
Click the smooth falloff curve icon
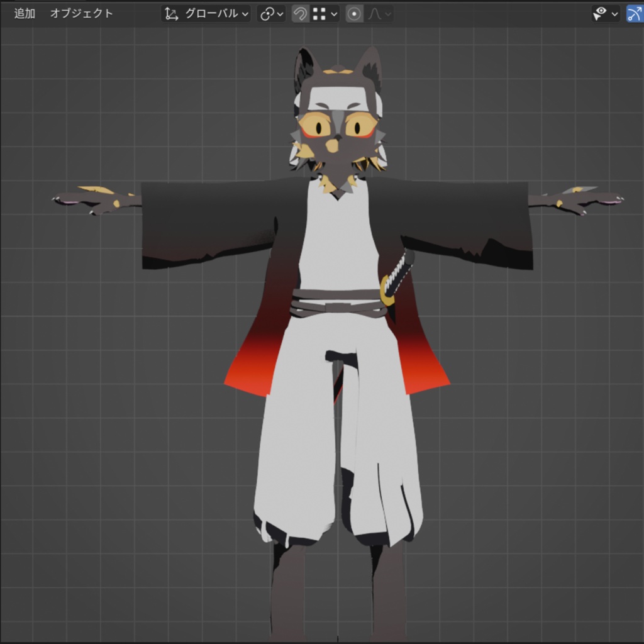374,13
